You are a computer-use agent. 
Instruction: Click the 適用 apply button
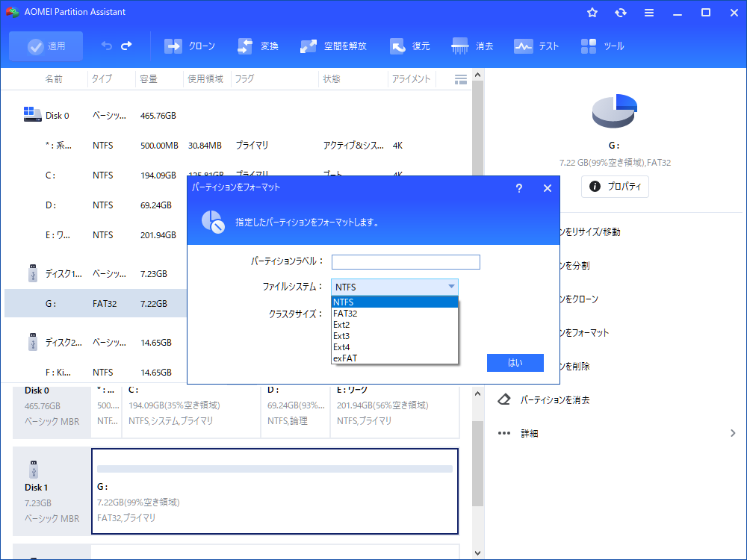tap(46, 46)
